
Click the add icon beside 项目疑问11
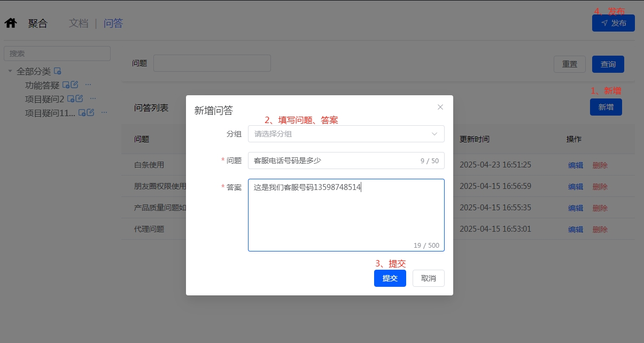click(83, 113)
